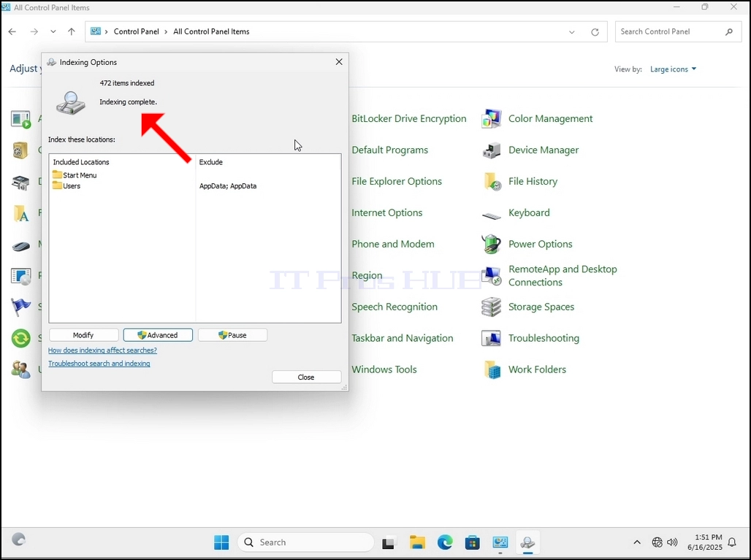Open Windows Tools
Image resolution: width=751 pixels, height=560 pixels.
click(384, 369)
